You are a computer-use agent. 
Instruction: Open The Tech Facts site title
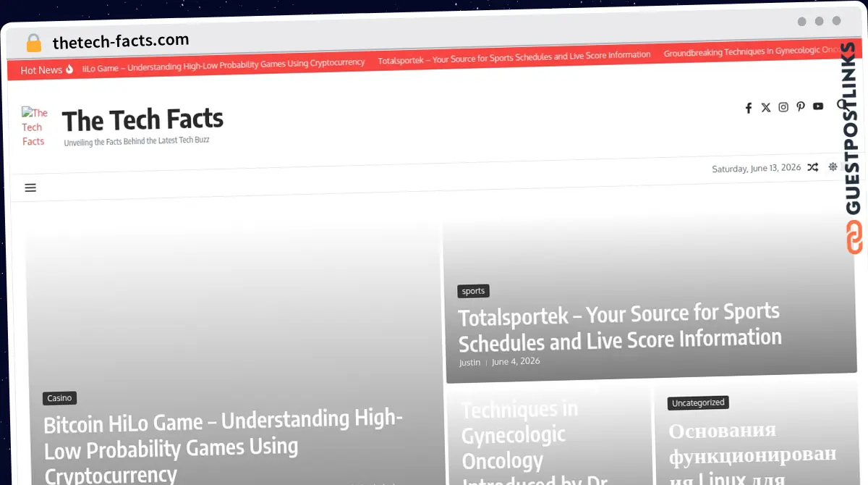coord(142,119)
